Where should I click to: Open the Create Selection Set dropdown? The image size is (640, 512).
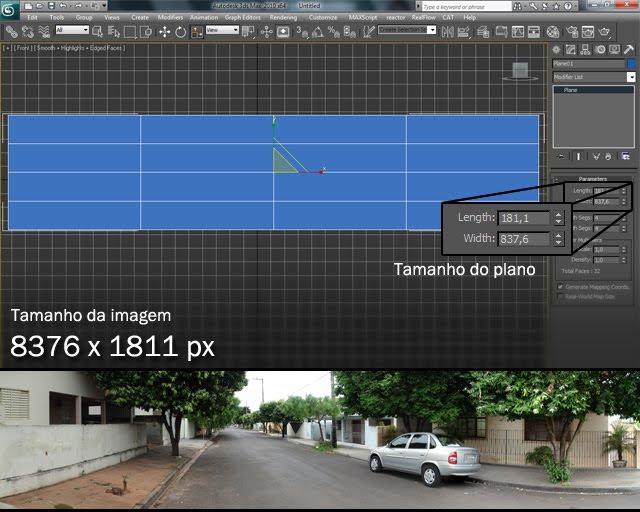(407, 30)
